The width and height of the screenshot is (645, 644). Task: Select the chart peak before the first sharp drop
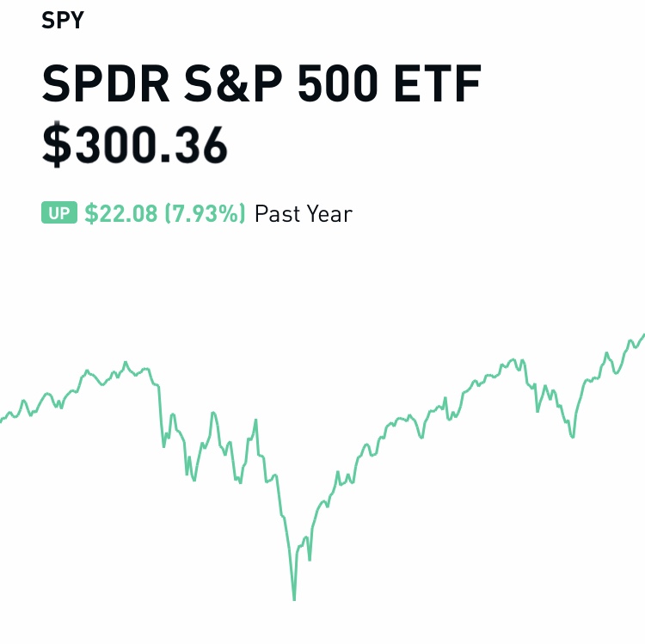pyautogui.click(x=126, y=362)
